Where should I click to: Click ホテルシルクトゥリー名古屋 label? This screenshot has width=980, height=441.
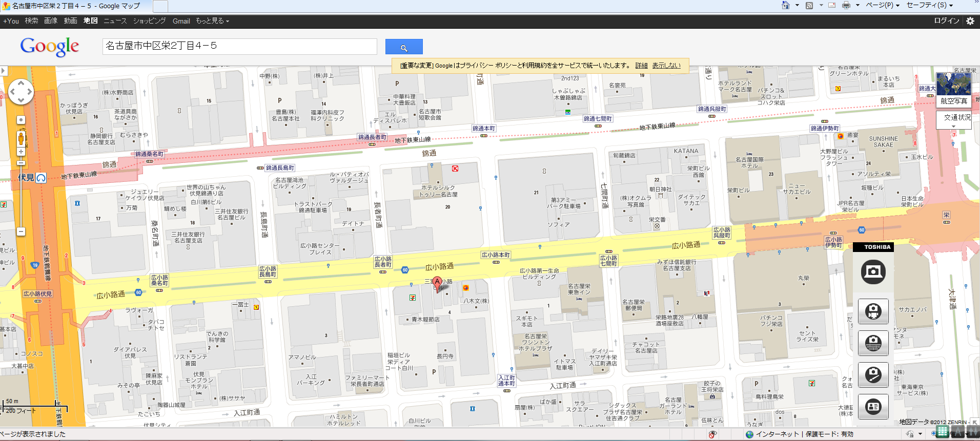[x=438, y=191]
